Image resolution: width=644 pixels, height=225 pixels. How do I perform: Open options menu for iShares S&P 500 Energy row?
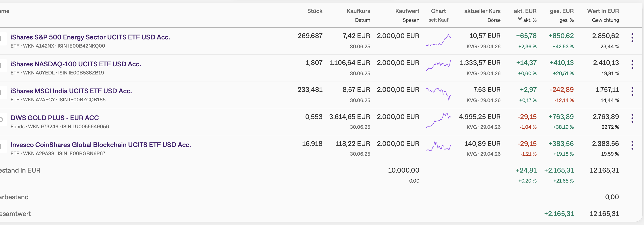click(x=632, y=38)
